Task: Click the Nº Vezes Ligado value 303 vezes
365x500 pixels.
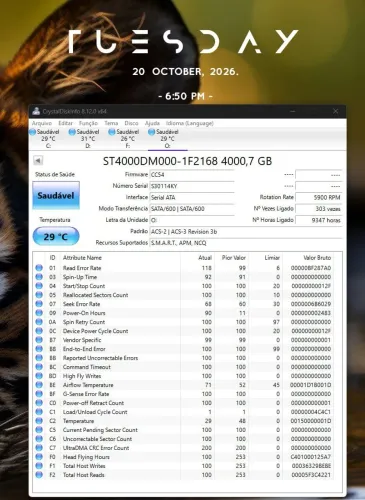Action: (x=319, y=209)
